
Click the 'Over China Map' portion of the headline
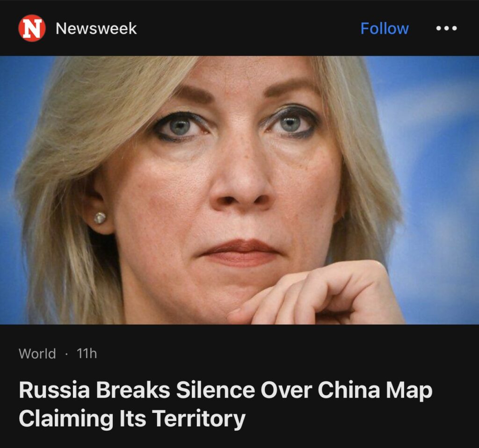[347, 390]
